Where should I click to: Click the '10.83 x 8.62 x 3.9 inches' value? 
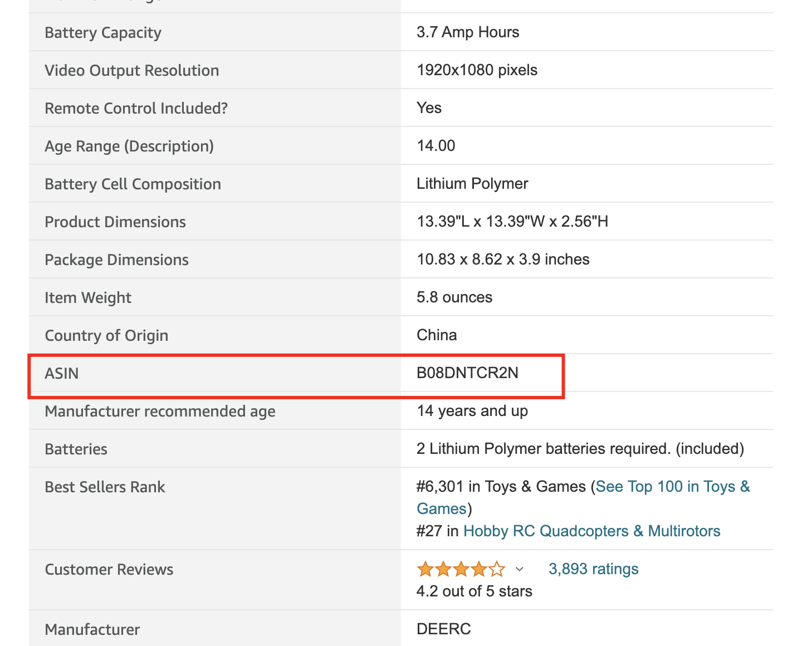click(x=503, y=259)
